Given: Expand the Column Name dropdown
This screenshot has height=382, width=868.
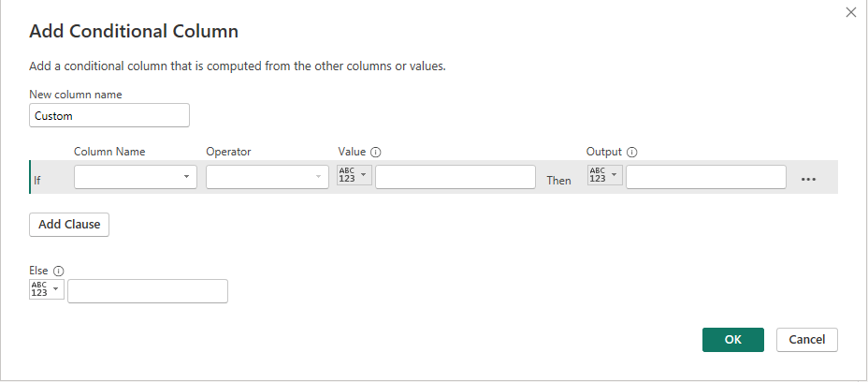Looking at the screenshot, I should pos(136,177).
